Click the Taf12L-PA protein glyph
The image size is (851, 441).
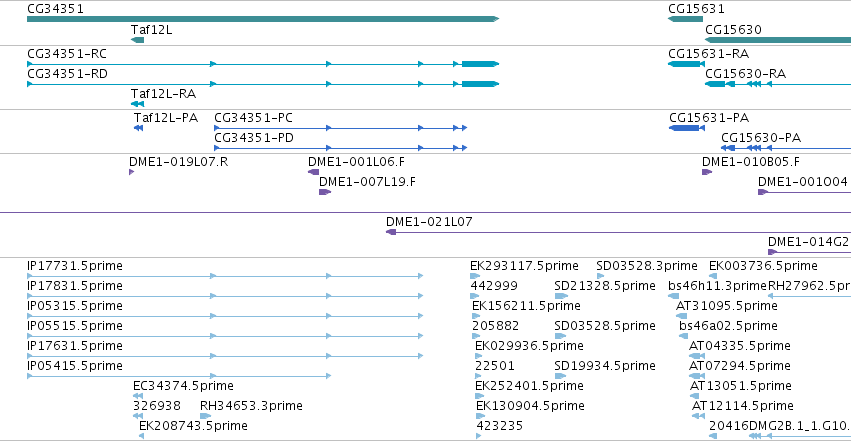coord(138,128)
